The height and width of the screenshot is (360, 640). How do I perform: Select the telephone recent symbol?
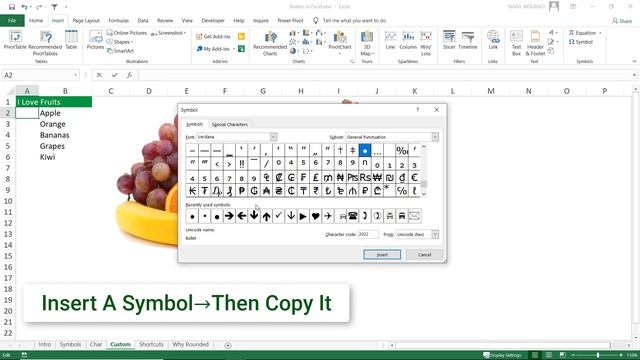point(353,216)
